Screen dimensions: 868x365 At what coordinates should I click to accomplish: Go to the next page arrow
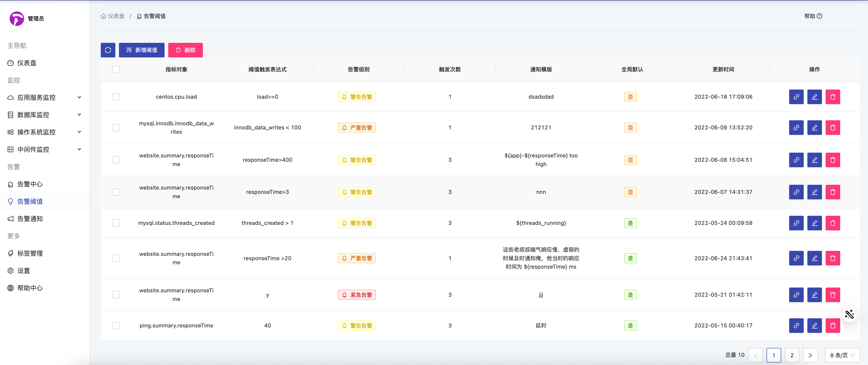[810, 355]
